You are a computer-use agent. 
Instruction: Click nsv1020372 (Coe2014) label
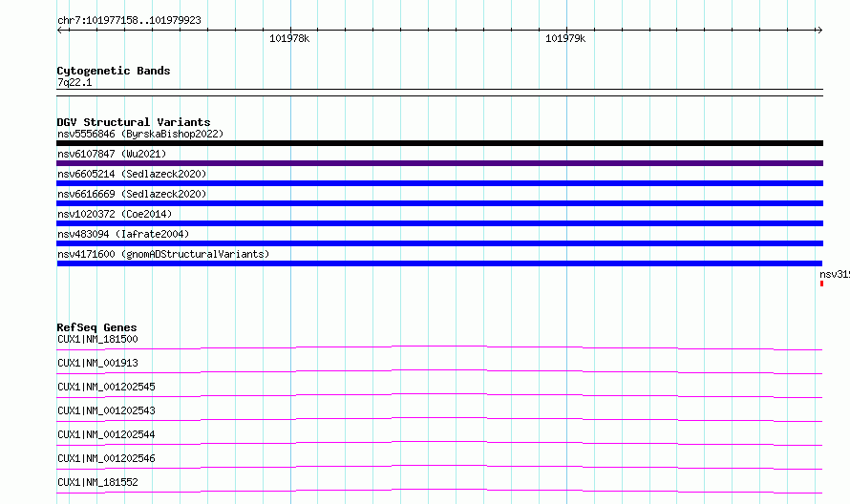[115, 214]
